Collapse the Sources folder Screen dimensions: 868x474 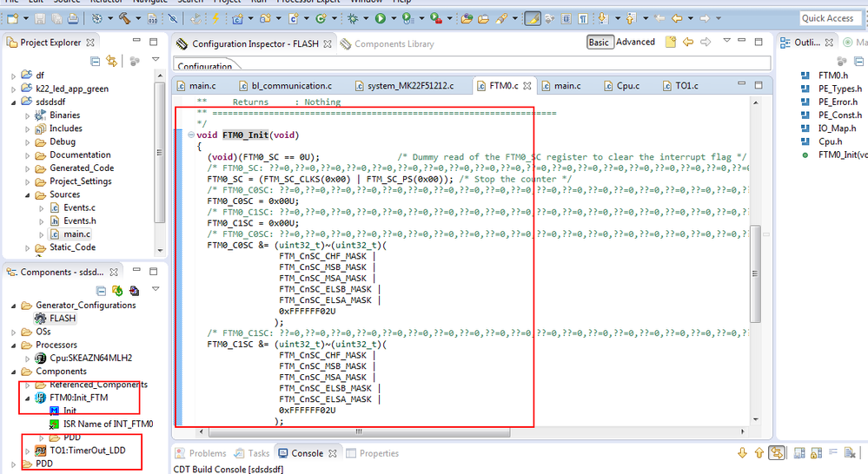pos(27,194)
